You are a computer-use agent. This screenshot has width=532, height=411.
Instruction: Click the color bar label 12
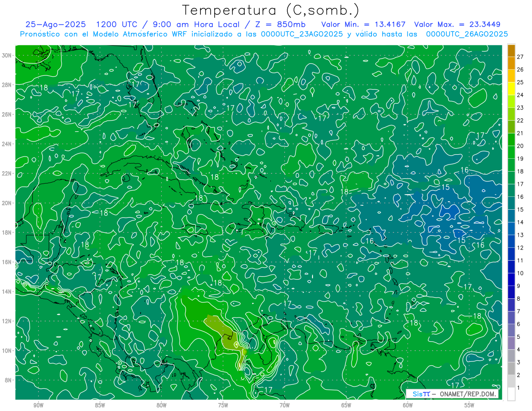point(520,248)
